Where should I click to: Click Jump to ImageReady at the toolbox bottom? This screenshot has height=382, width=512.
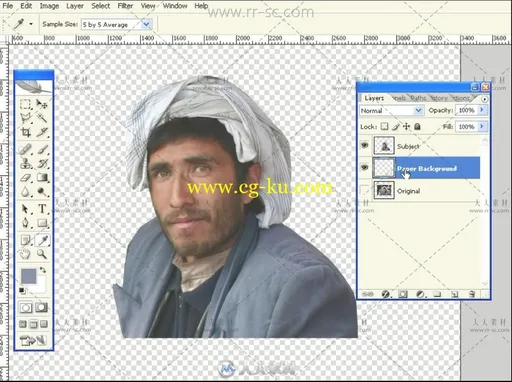[x=33, y=340]
